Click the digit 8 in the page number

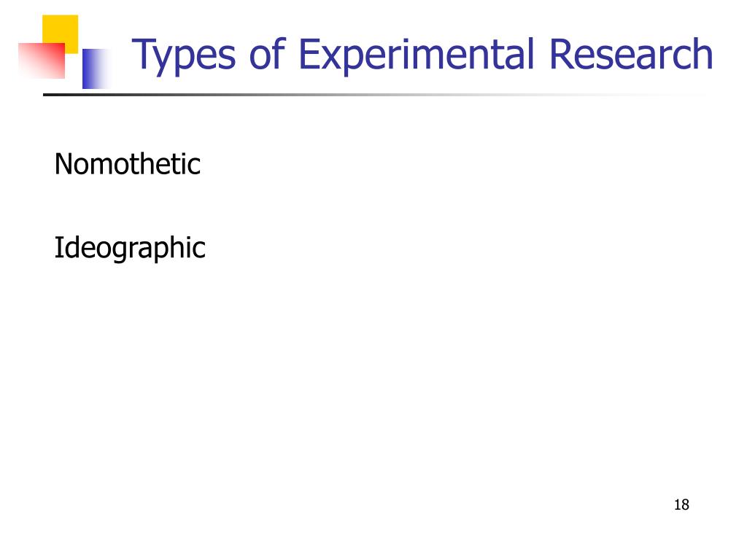pos(686,505)
